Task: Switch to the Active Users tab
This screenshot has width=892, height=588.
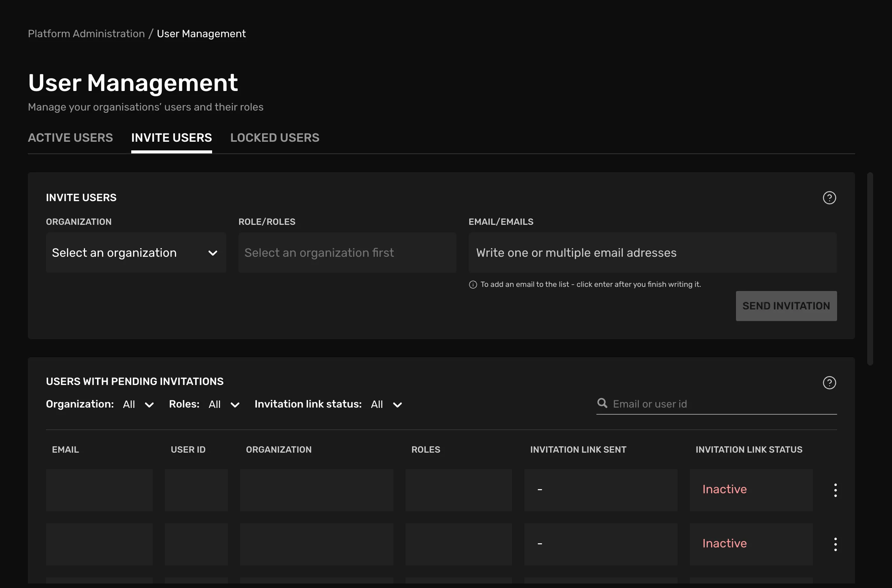Action: click(70, 138)
